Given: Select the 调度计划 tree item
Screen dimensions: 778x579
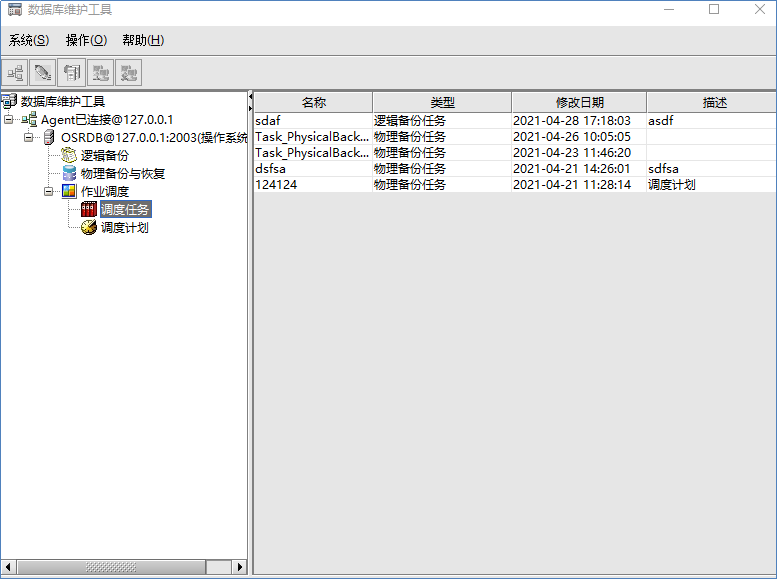Looking at the screenshot, I should [125, 227].
